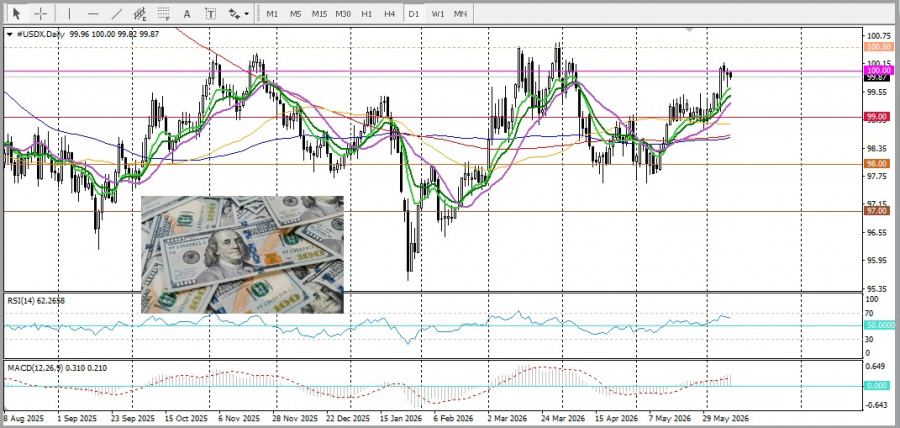The image size is (900, 428).
Task: Select the crosshair tool
Action: (x=41, y=13)
